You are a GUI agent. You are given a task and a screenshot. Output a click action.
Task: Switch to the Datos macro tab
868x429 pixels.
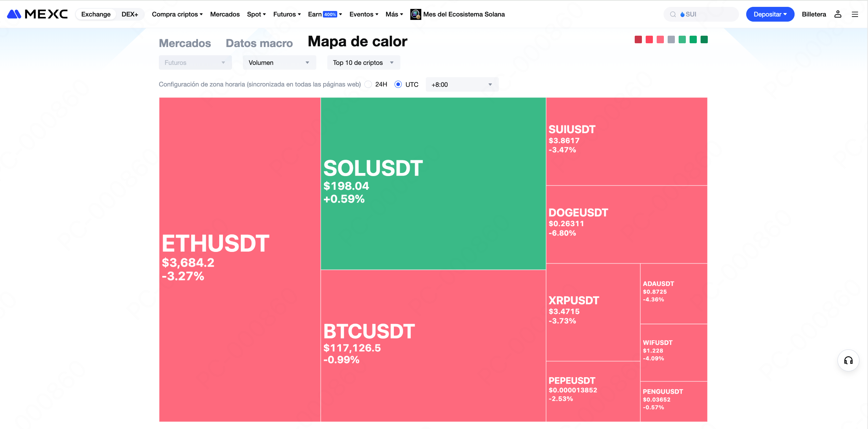click(259, 43)
